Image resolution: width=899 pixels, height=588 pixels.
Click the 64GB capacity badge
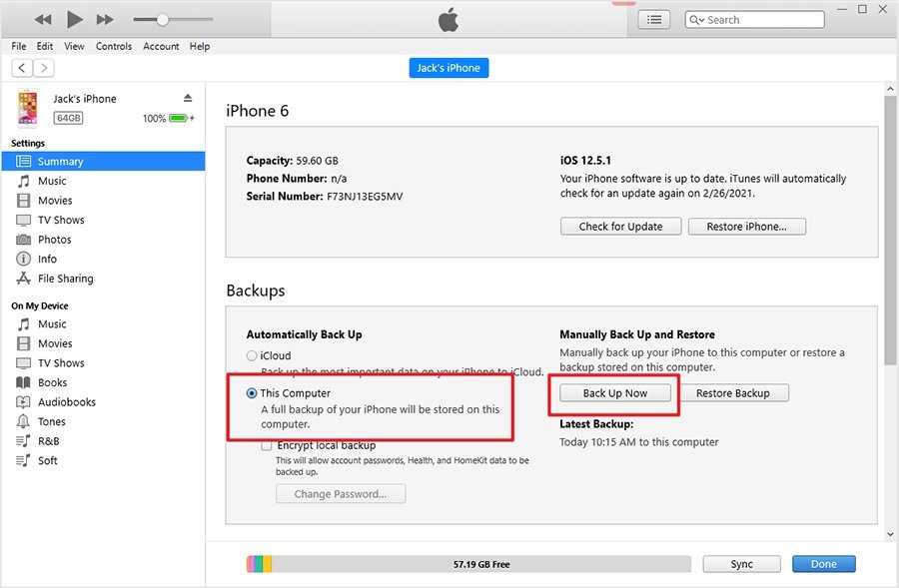point(68,118)
